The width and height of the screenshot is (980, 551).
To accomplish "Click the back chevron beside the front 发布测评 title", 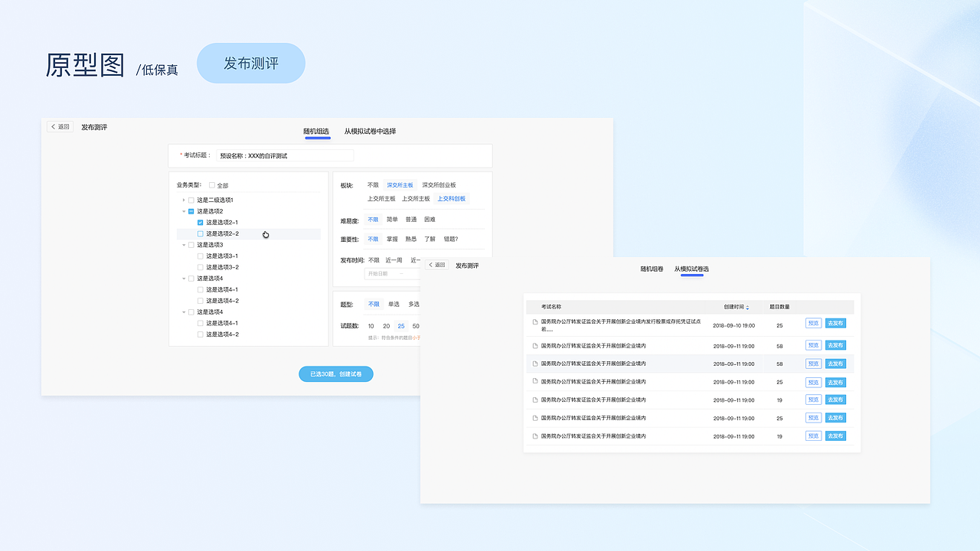I will [54, 126].
